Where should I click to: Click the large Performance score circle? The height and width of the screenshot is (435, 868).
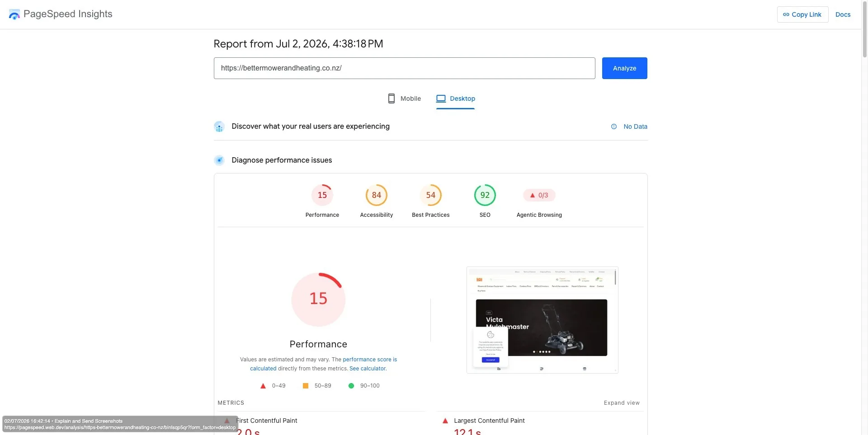(x=319, y=299)
